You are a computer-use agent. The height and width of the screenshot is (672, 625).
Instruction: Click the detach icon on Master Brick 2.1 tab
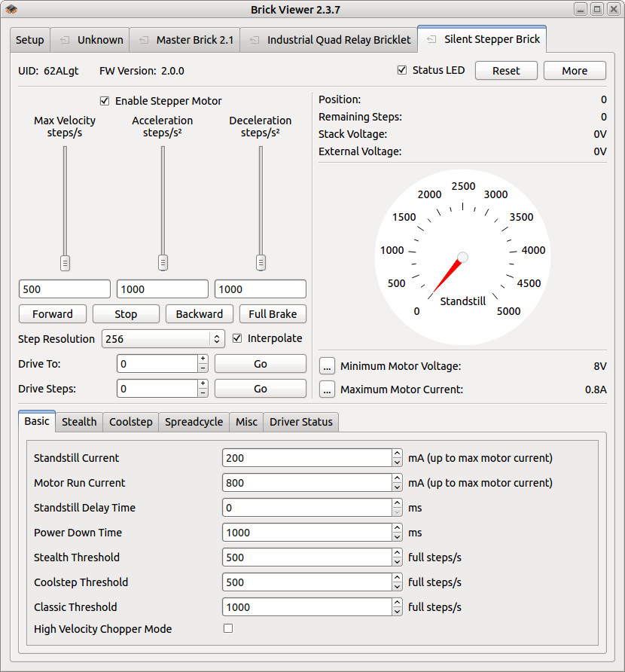[144, 40]
